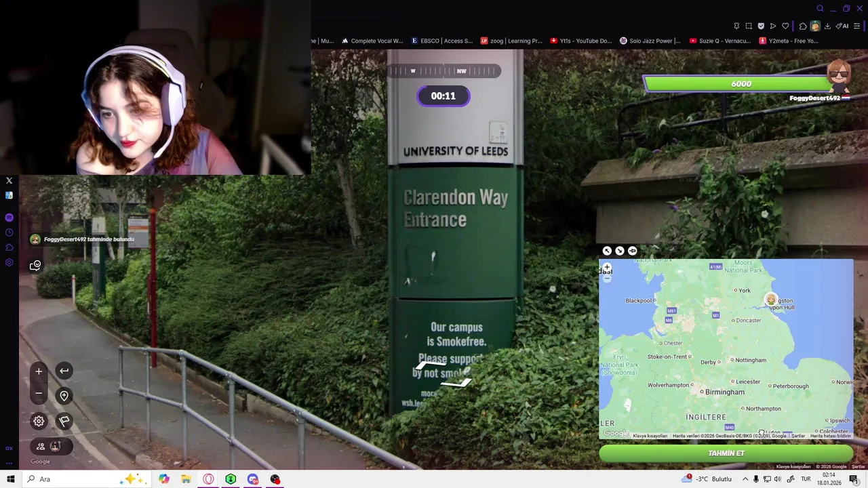Click the 6000 health bar
This screenshot has height=488, width=868.
click(741, 83)
